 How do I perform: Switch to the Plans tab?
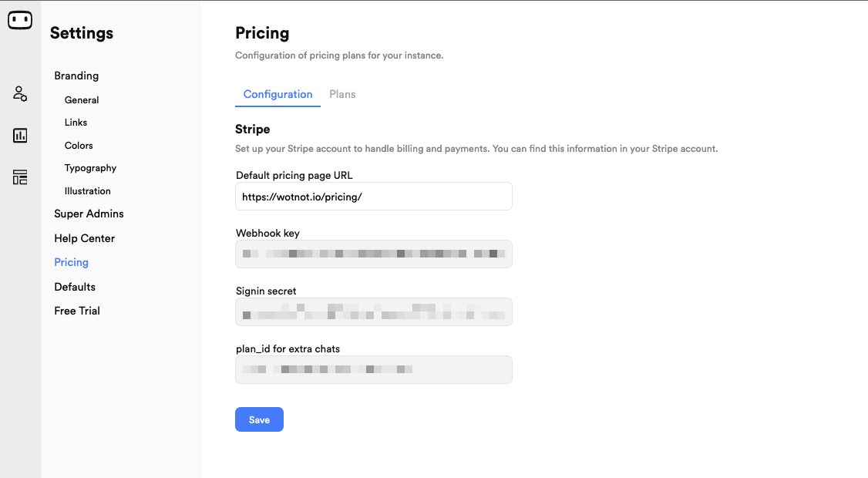point(342,94)
